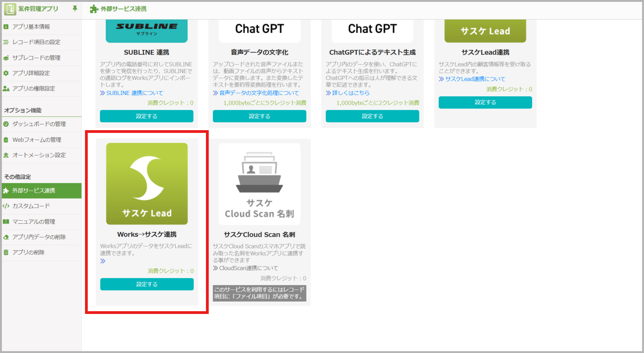
Task: Click the 音声データの文字化 card title
Action: coord(259,52)
